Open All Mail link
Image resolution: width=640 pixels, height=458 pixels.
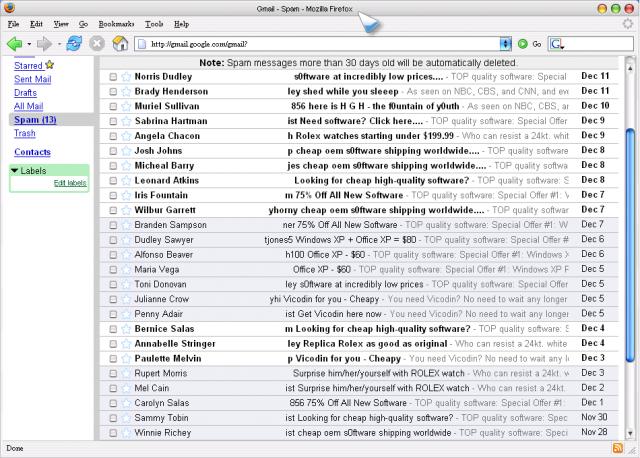tap(29, 106)
